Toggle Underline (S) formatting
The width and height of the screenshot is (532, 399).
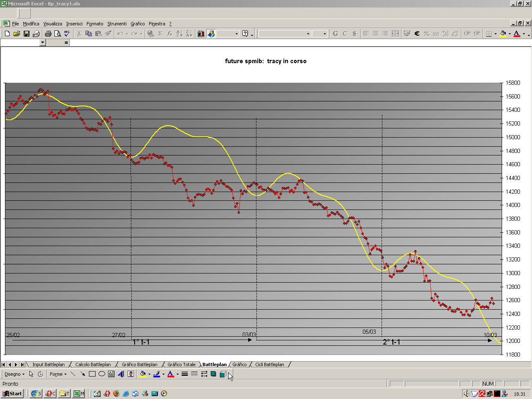point(355,34)
